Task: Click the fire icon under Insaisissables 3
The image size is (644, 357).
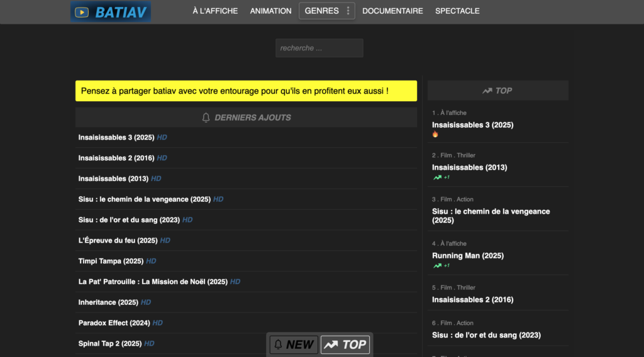Action: tap(435, 135)
